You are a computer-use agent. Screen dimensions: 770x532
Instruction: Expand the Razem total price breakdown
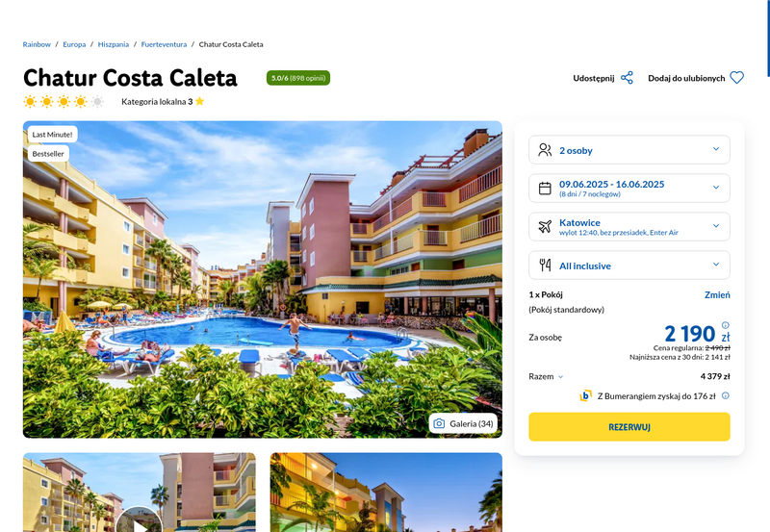tap(546, 376)
